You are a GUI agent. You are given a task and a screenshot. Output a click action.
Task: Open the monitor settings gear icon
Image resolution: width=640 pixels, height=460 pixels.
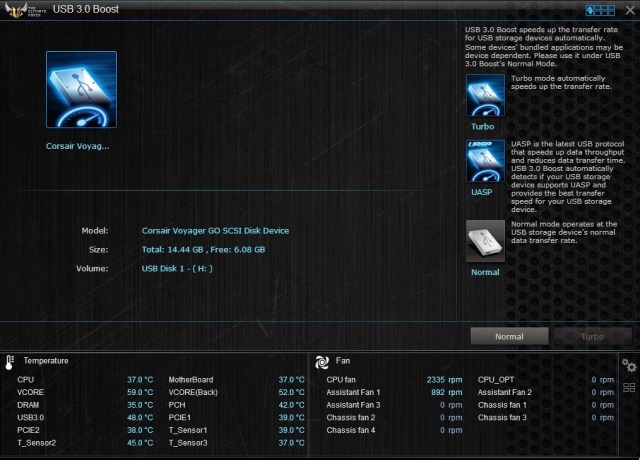(x=629, y=365)
